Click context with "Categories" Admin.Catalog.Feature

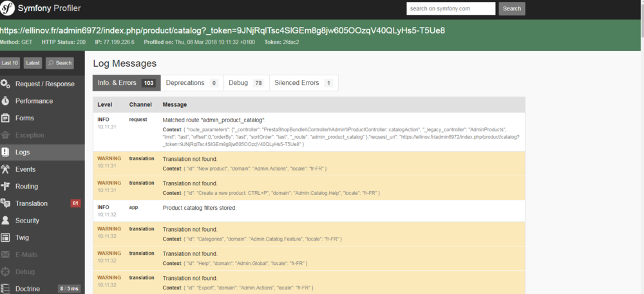coord(252,239)
